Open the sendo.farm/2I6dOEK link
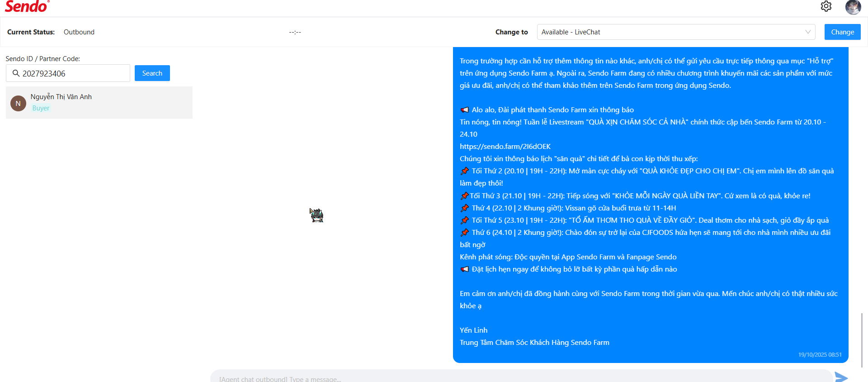Screen dimensions: 868x382 coord(505,147)
